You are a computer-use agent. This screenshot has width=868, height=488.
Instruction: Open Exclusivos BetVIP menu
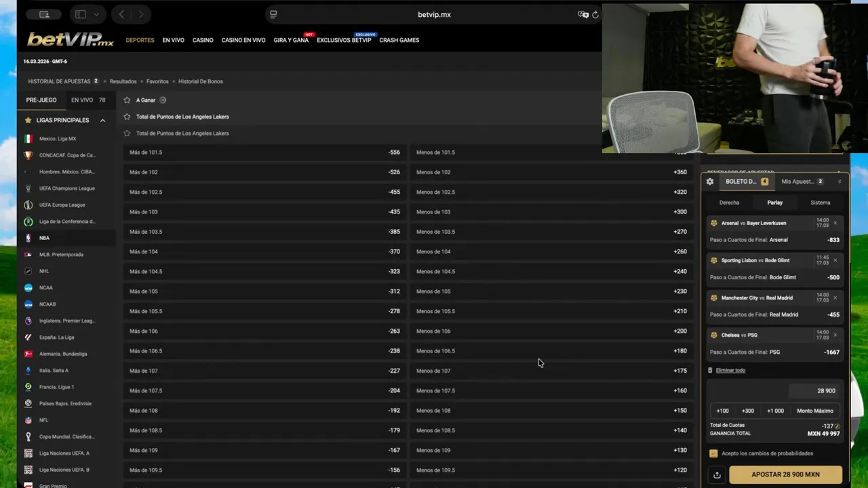point(344,40)
